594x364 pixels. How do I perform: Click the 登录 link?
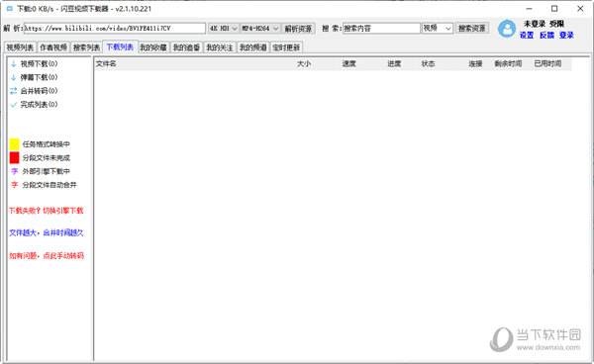(x=566, y=36)
